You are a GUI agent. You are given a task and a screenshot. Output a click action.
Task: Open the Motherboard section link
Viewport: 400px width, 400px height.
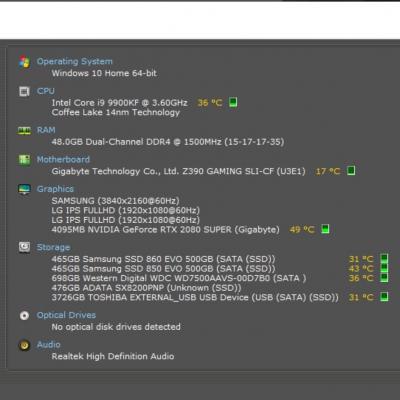(x=63, y=159)
